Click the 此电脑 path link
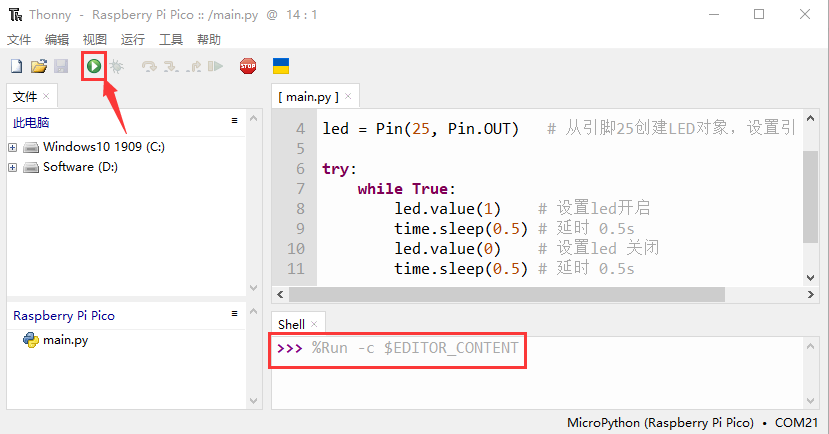 point(31,123)
